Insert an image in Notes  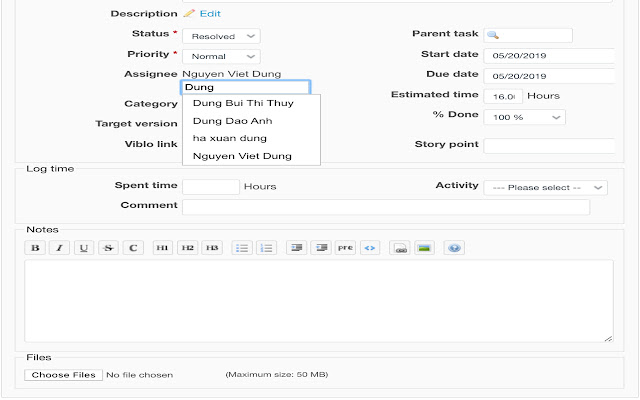click(x=424, y=248)
